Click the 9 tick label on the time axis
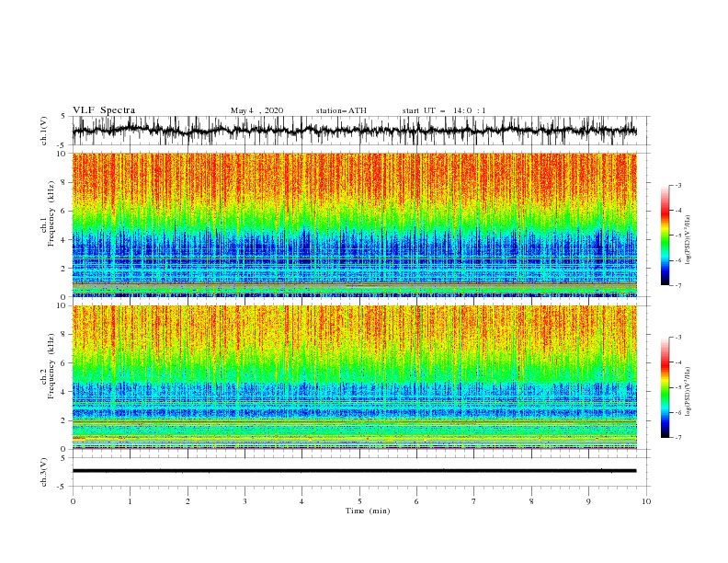Viewport: 728px width, 563px height. (588, 501)
